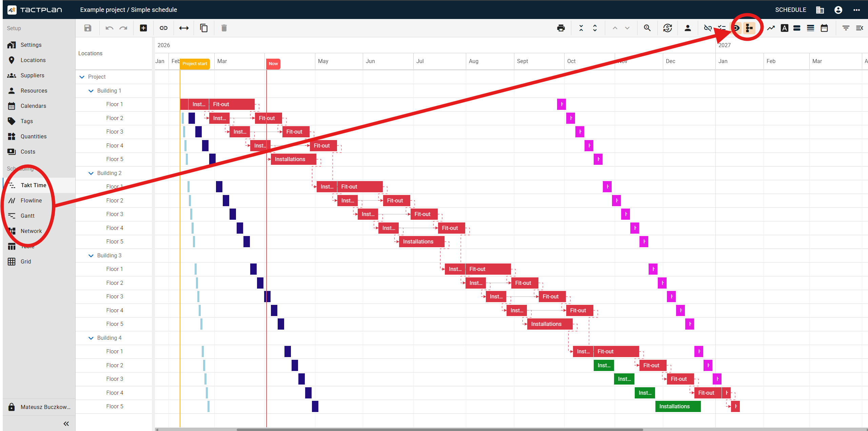
Task: Collapse the Building 4 node
Action: (x=91, y=338)
